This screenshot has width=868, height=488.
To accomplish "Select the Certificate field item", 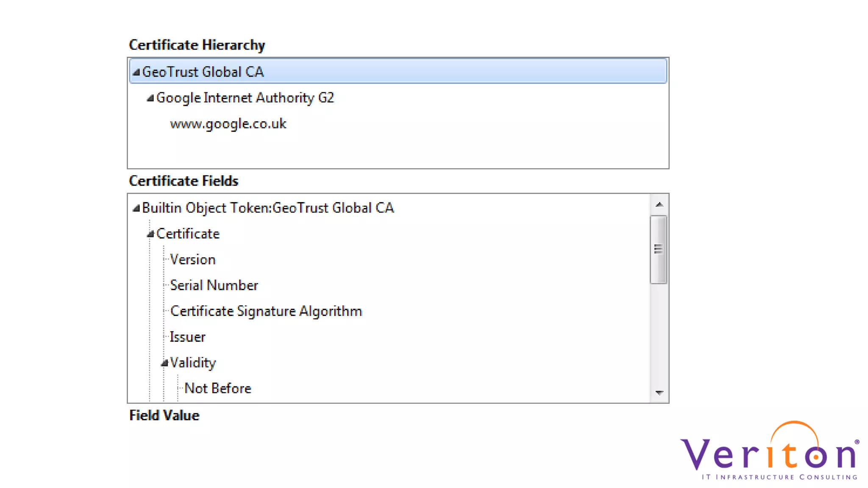I will pyautogui.click(x=188, y=234).
